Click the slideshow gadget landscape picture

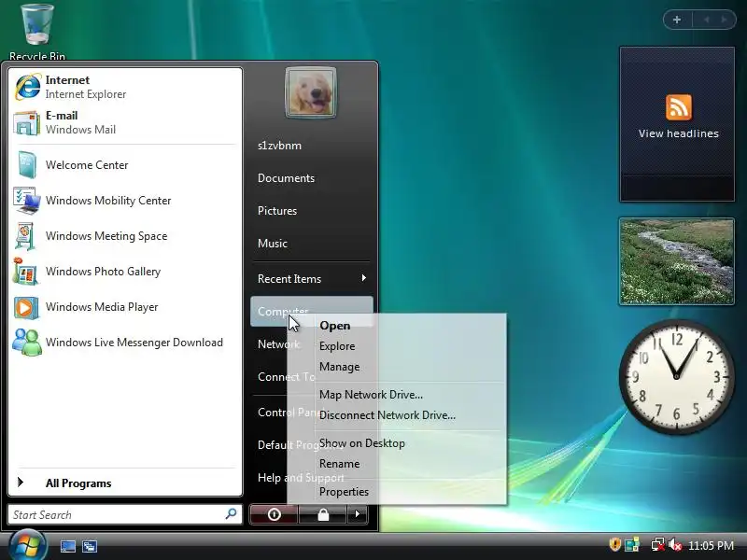pyautogui.click(x=676, y=261)
